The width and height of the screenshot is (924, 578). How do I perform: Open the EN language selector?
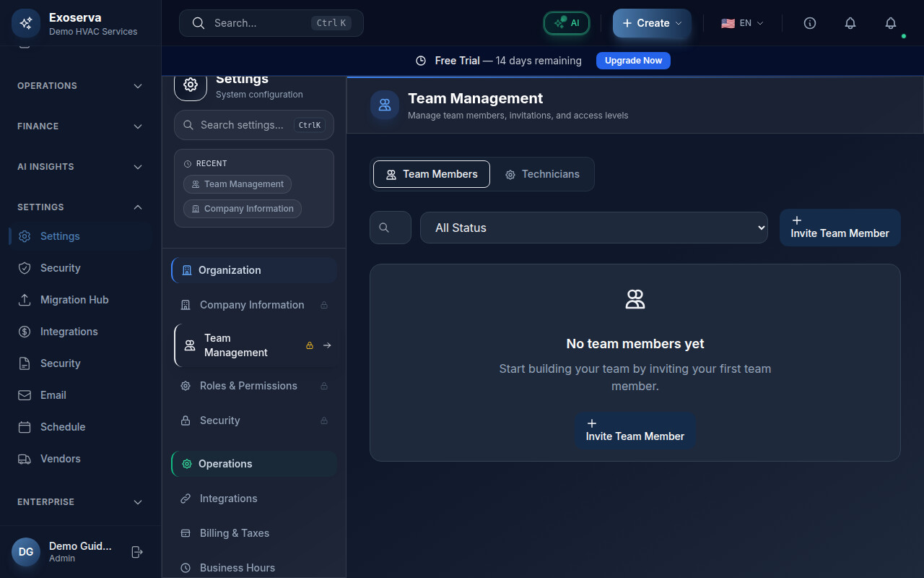pos(742,23)
